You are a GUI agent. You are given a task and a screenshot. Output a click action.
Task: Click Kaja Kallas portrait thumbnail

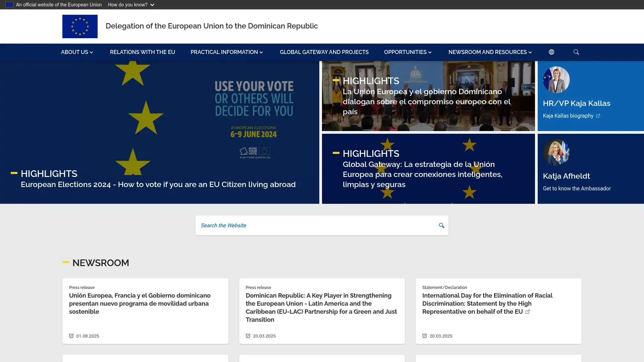556,80
